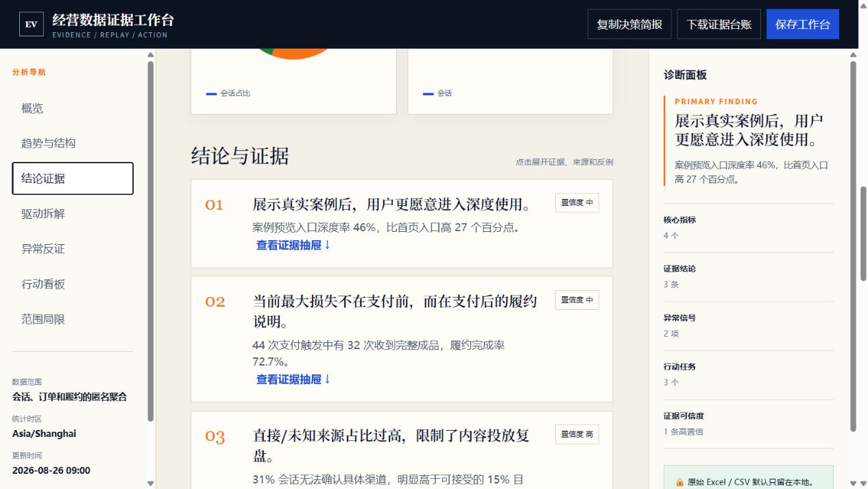Click the 会话 legend in second chart
Screen dimensions: 868x489
coord(437,93)
